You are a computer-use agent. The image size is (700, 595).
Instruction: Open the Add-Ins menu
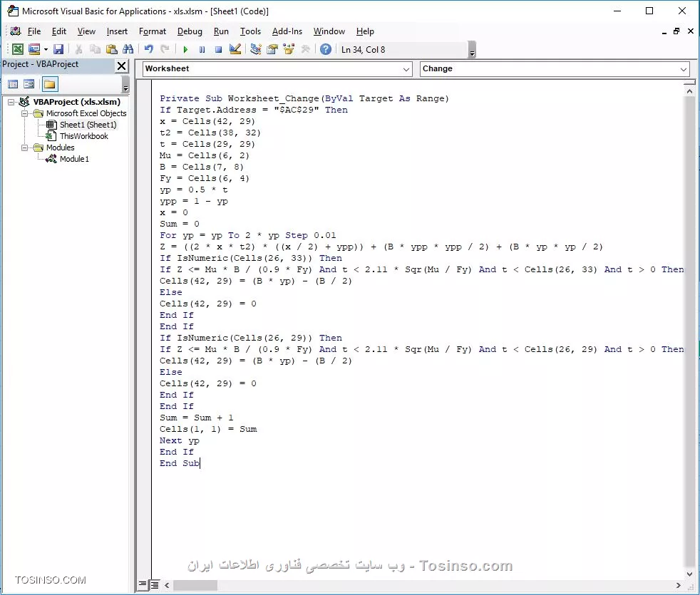click(x=287, y=31)
